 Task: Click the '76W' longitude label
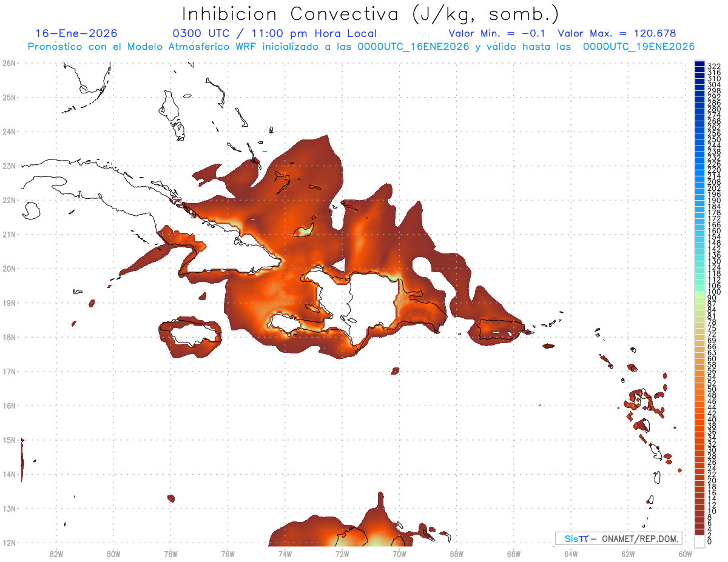tap(227, 554)
